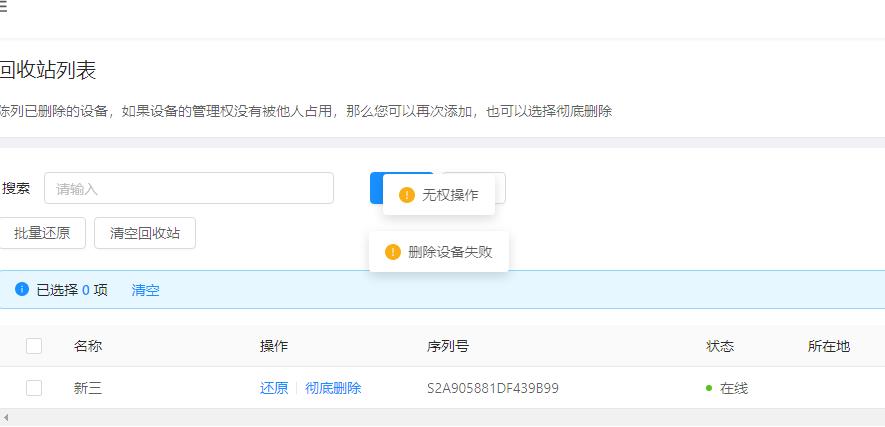Click the serial number S2A905881DF439B99
The image size is (885, 427).
coord(493,389)
